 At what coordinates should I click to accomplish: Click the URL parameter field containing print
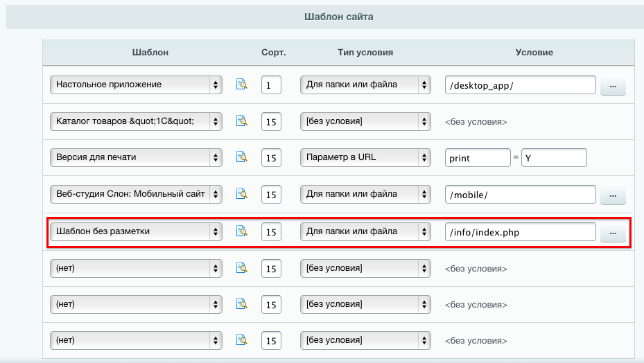[478, 158]
